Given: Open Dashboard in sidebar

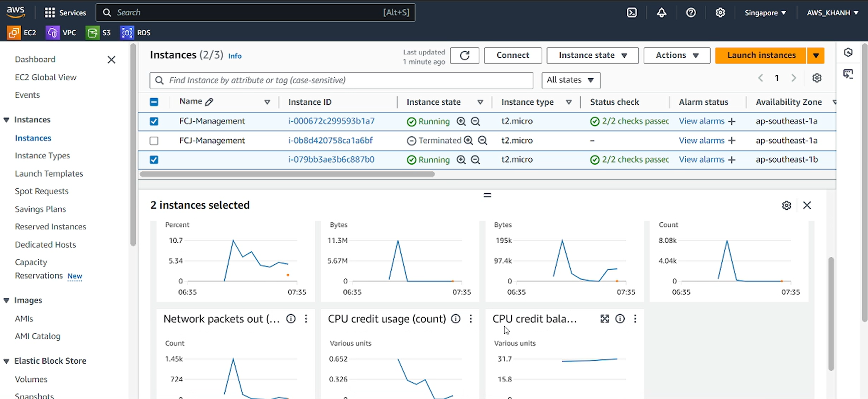Looking at the screenshot, I should [x=35, y=59].
